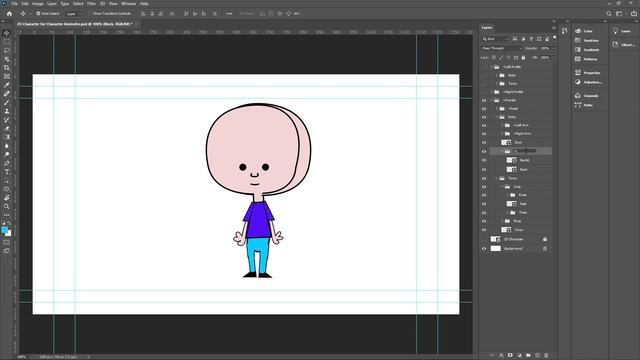Open the History panel icon
This screenshot has height=360, width=640.
(564, 31)
